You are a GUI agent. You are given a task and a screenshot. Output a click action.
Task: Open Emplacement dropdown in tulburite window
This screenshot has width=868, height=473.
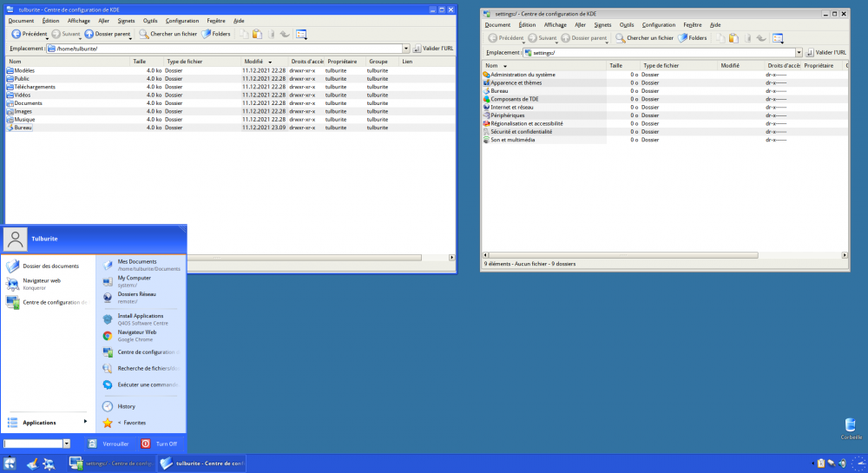pos(405,49)
